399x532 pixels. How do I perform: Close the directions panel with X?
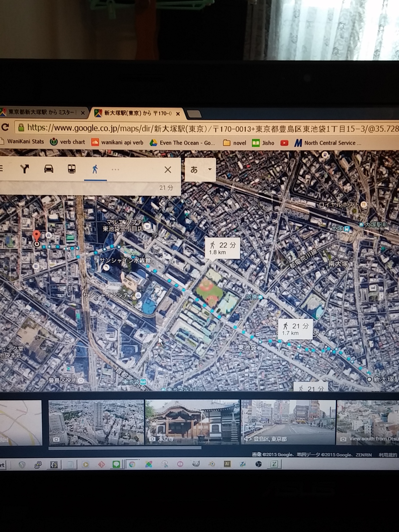tap(168, 170)
